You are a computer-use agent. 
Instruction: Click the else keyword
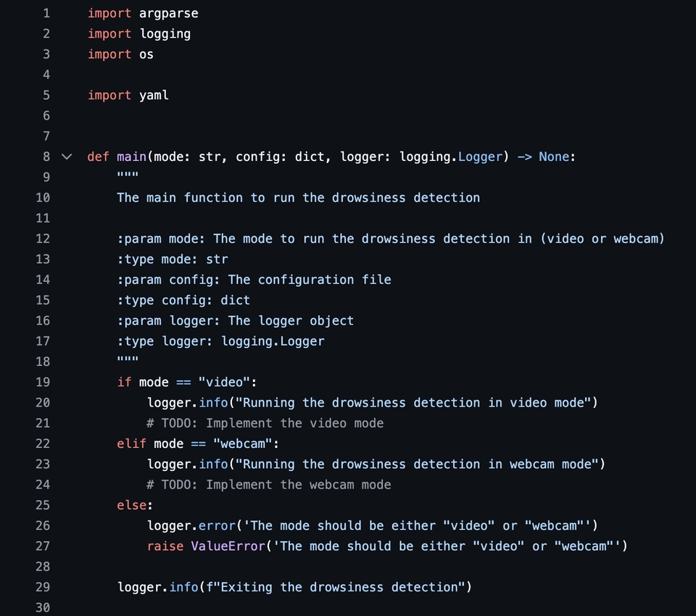(131, 505)
